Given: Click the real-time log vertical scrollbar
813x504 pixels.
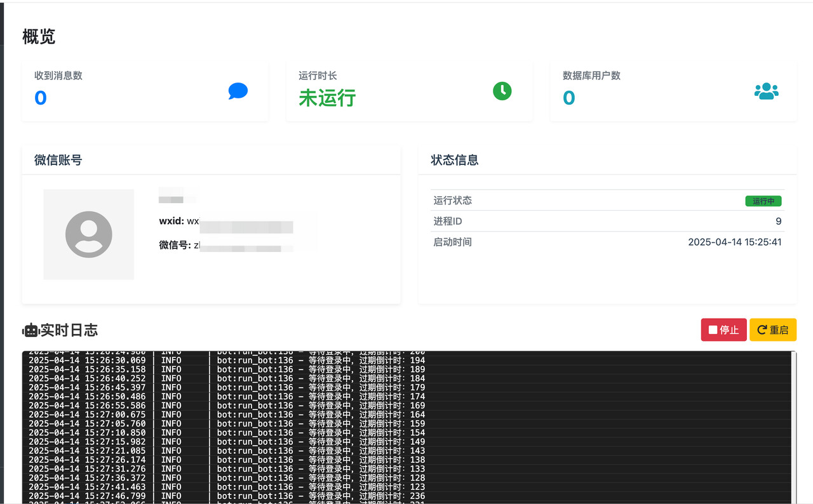Looking at the screenshot, I should click(x=793, y=427).
